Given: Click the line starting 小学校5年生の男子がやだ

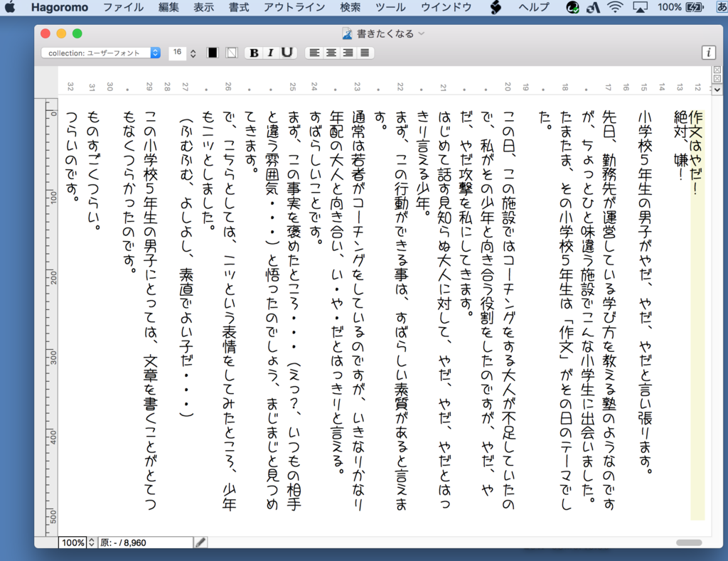Looking at the screenshot, I should point(646,292).
